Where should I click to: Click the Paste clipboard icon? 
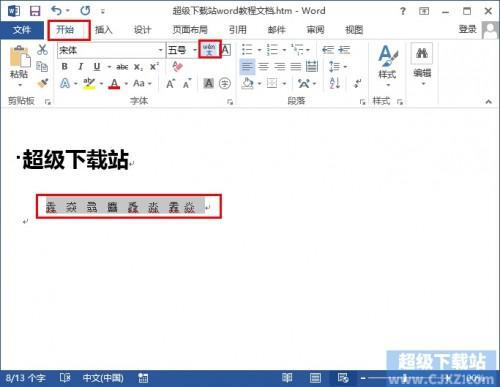coord(20,57)
